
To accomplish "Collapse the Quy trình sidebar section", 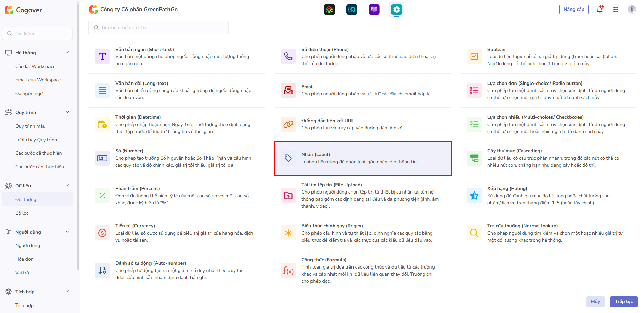I will [67, 112].
